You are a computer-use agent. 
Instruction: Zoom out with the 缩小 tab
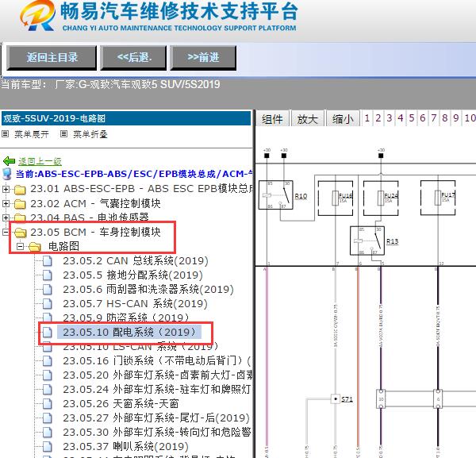[343, 119]
